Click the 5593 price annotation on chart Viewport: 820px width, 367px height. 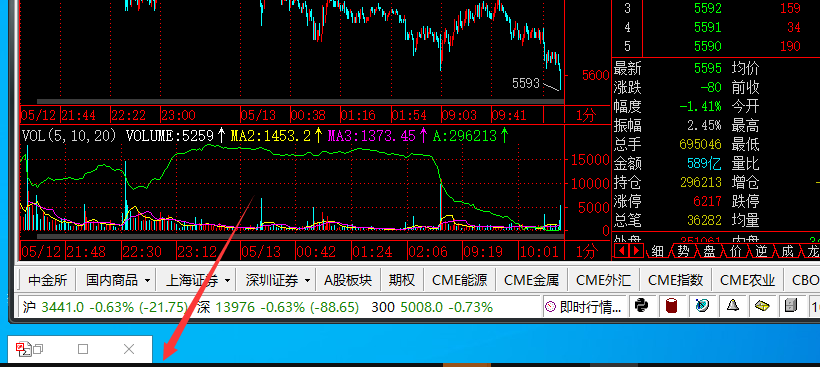tap(526, 83)
